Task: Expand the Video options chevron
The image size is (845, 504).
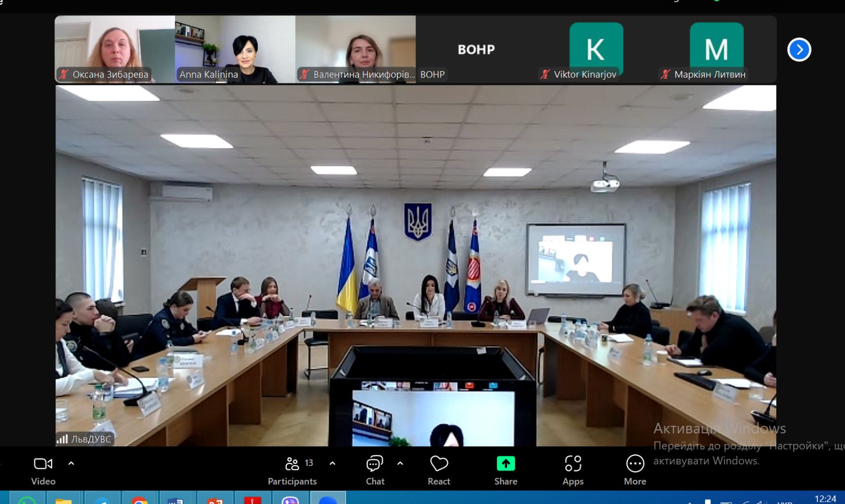Action: click(x=71, y=463)
